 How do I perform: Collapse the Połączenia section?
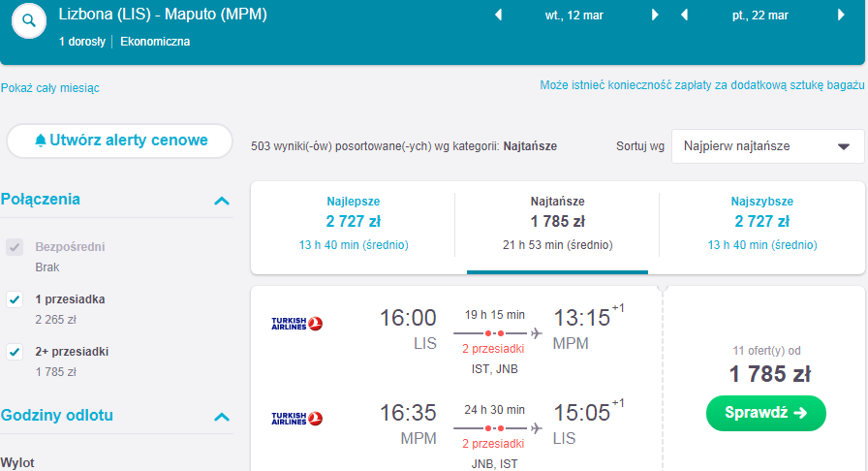222,201
